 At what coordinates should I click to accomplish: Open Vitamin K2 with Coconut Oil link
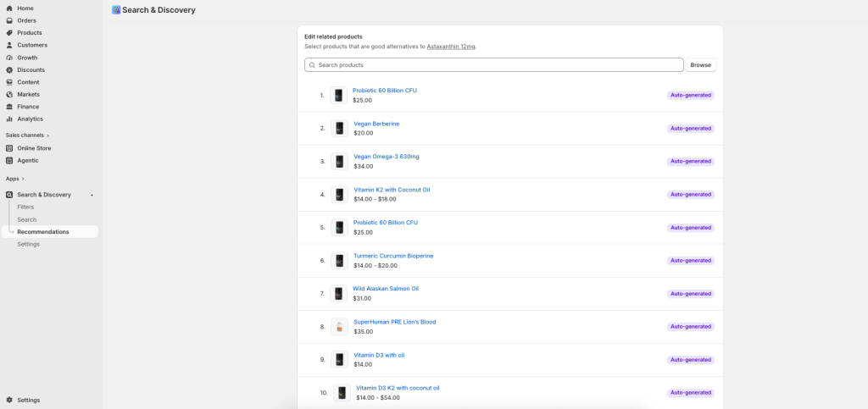point(392,190)
